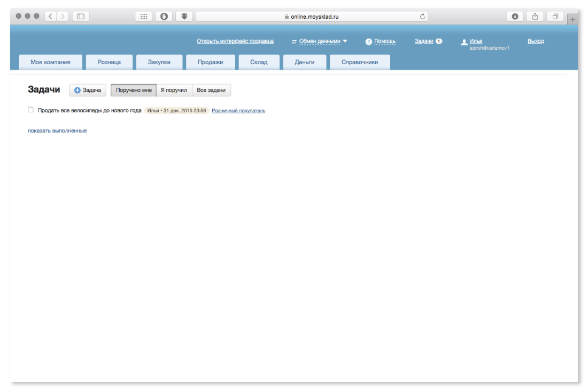Image resolution: width=588 pixels, height=391 pixels.
Task: Open the Илья user profile link
Action: 476,41
